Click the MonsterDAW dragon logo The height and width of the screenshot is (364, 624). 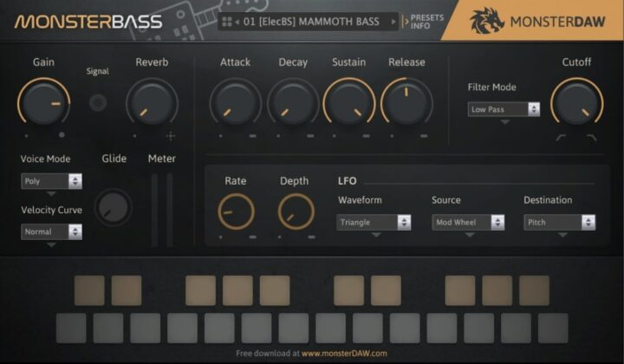click(487, 21)
